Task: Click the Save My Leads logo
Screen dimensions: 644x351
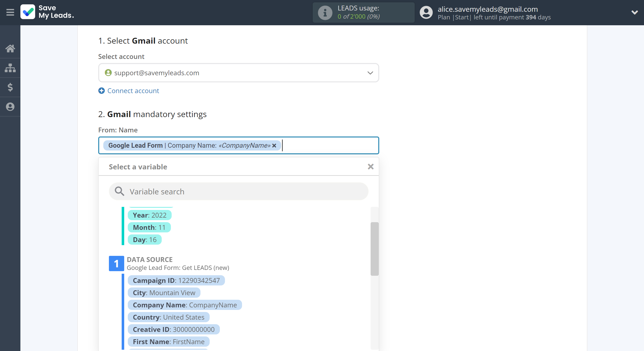Action: [x=47, y=12]
